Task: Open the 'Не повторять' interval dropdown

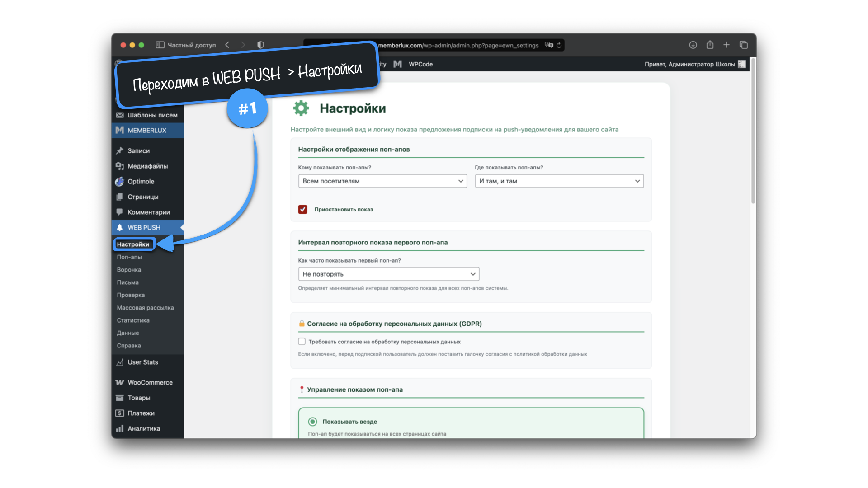Action: click(x=388, y=274)
